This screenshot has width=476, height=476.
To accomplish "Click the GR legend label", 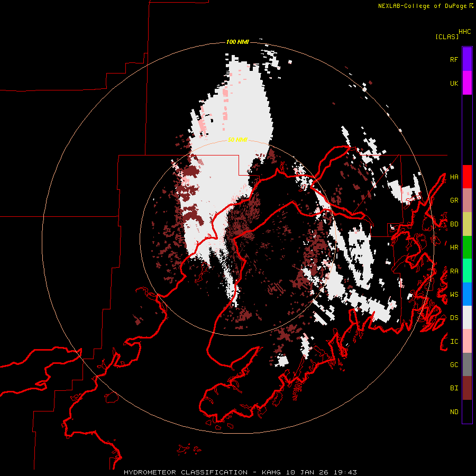I will pos(454,200).
